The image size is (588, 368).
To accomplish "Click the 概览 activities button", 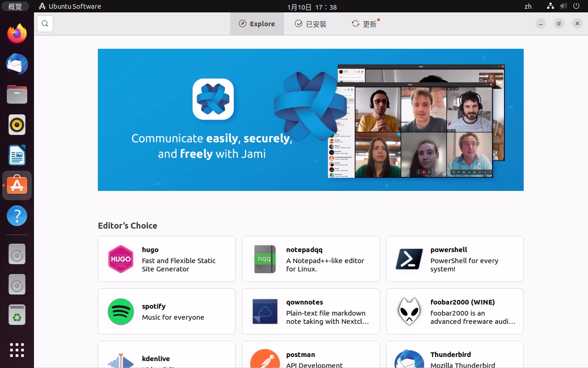I will click(x=15, y=6).
